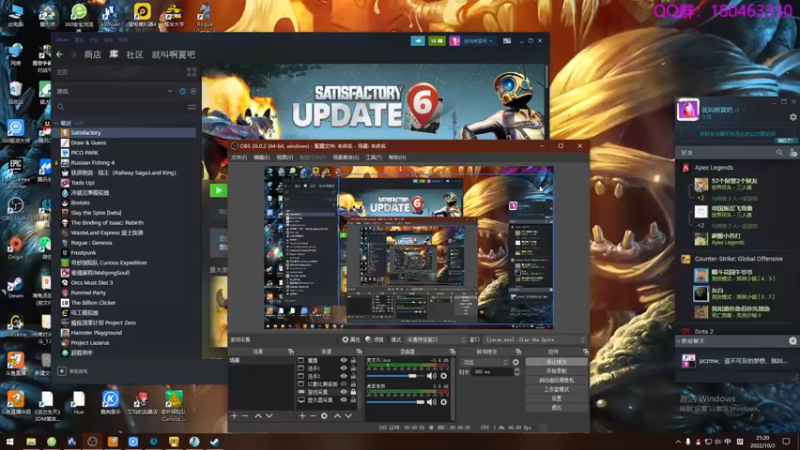This screenshot has height=450, width=800.
Task: Move selected OBS source up arrow
Action: click(x=337, y=416)
